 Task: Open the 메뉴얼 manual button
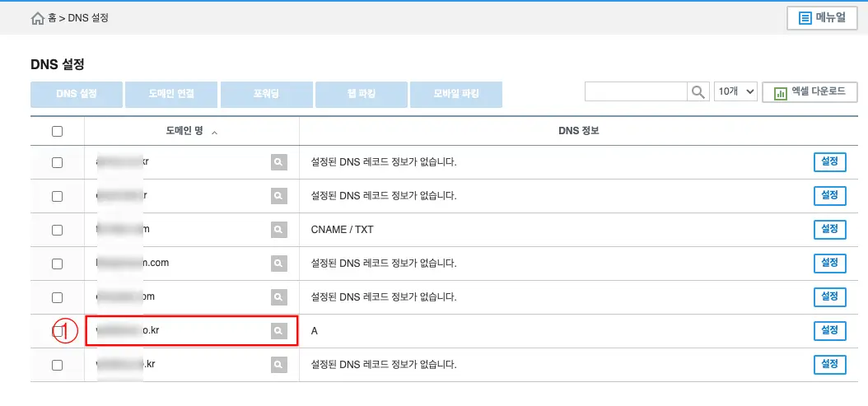coord(822,17)
